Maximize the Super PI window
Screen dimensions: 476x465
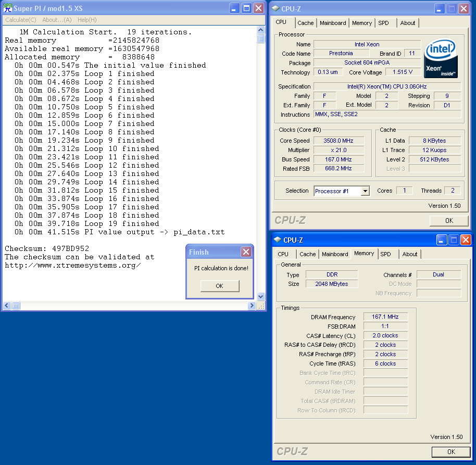tap(246, 8)
